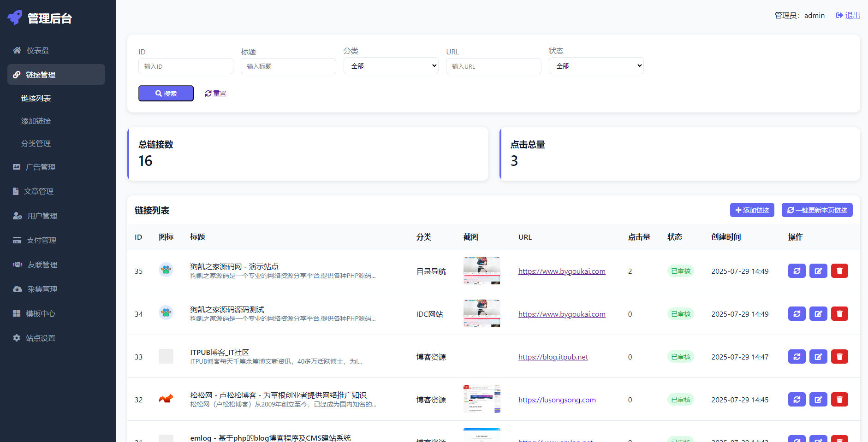
Task: Open 广告管理 in the sidebar
Action: (41, 167)
